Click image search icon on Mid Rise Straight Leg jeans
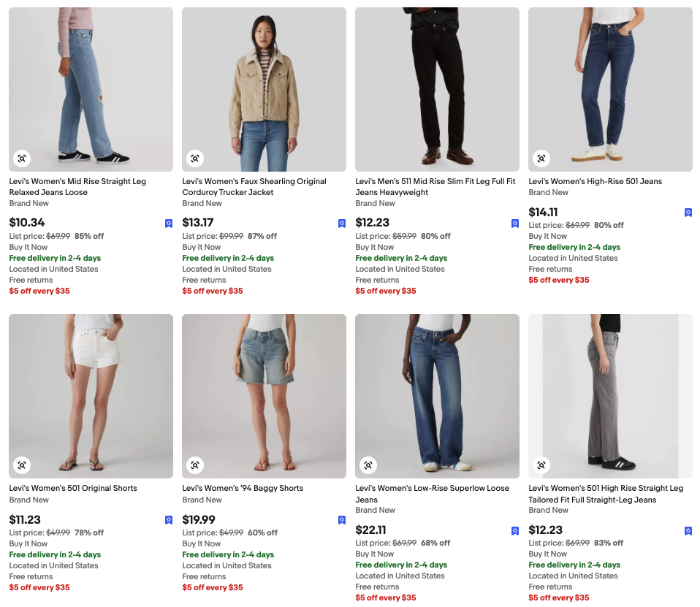The image size is (700, 607). (22, 159)
